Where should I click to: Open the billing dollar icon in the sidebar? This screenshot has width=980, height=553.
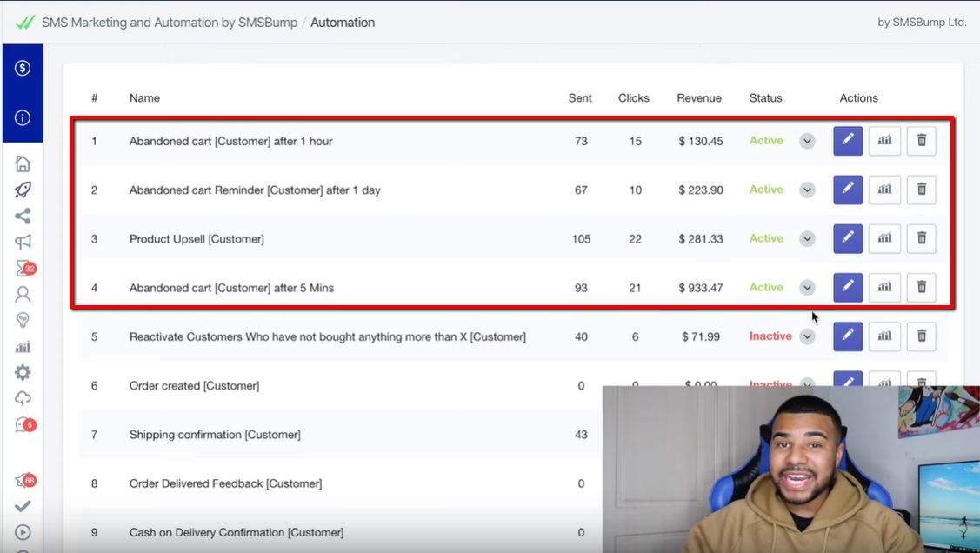22,67
